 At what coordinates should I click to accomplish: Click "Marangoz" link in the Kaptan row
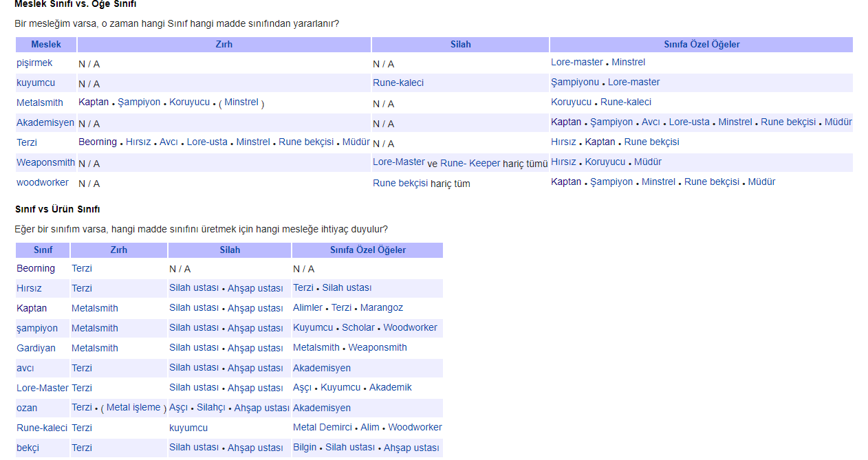(382, 308)
